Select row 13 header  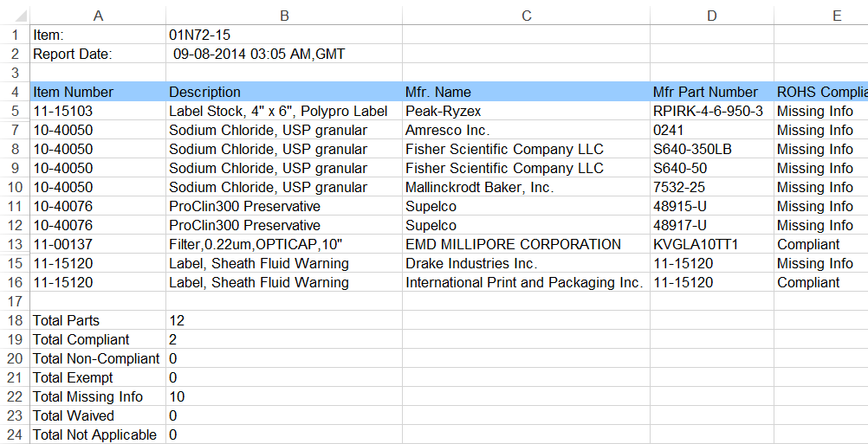click(15, 244)
